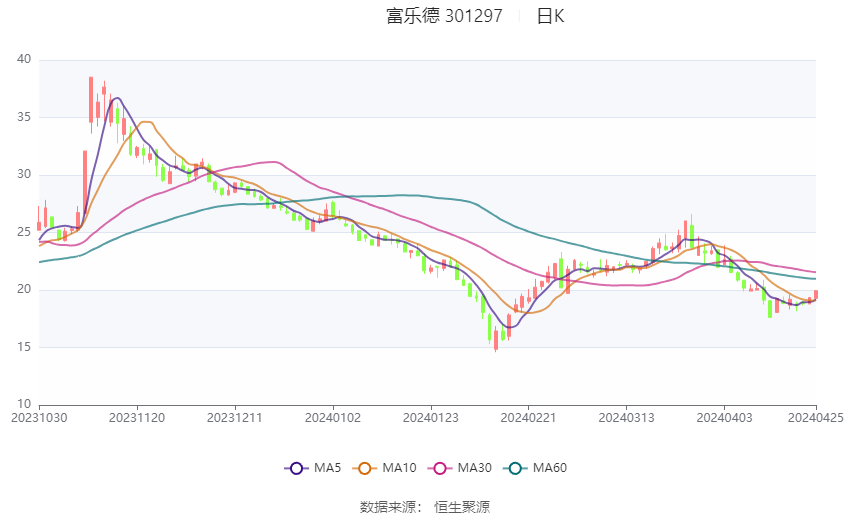This screenshot has width=850, height=517.
Task: Click the 15 price label on y-axis
Action: [x=24, y=347]
